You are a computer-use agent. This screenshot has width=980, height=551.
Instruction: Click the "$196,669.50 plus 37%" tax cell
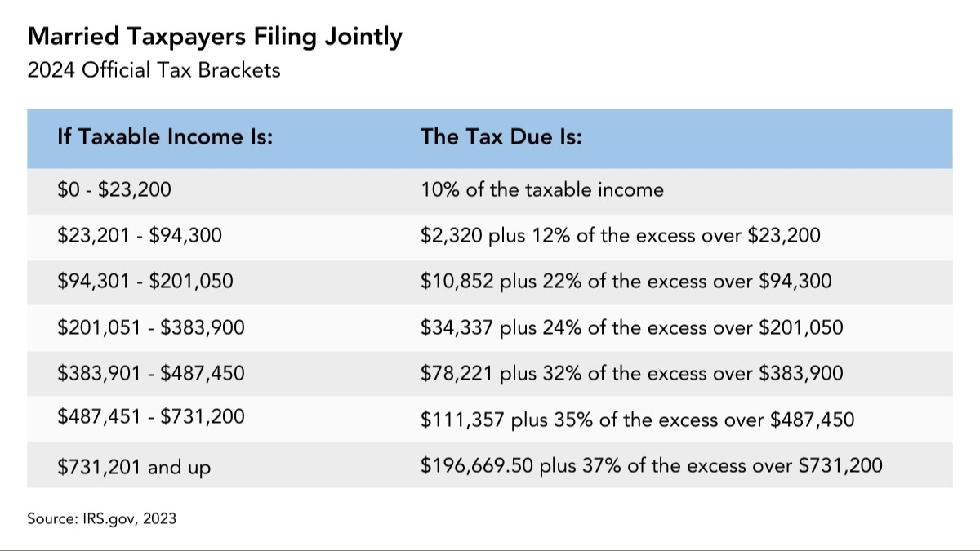[651, 465]
